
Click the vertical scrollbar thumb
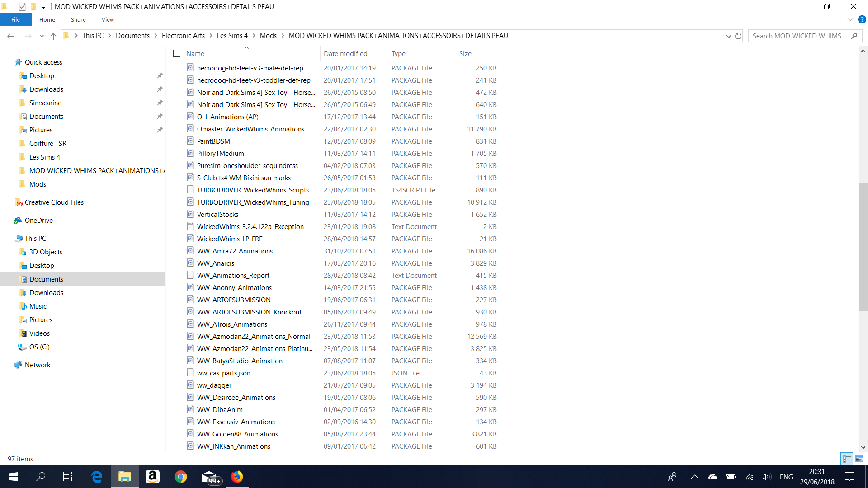coord(863,247)
